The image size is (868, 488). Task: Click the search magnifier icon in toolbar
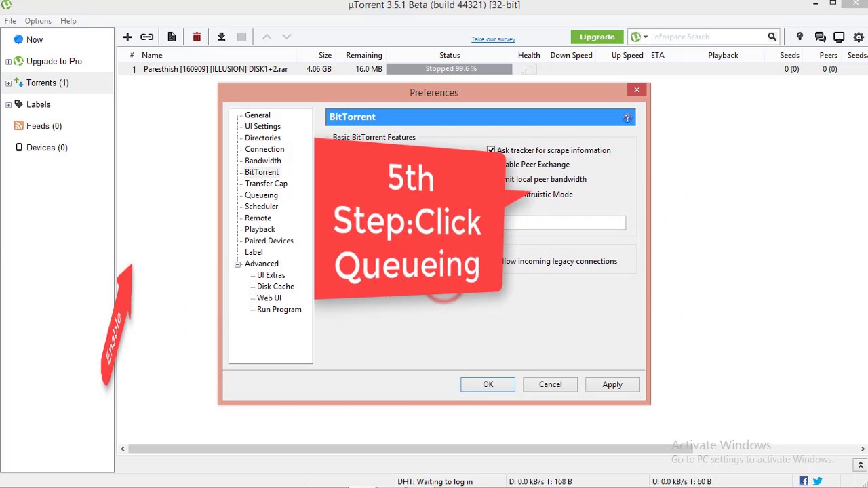772,37
